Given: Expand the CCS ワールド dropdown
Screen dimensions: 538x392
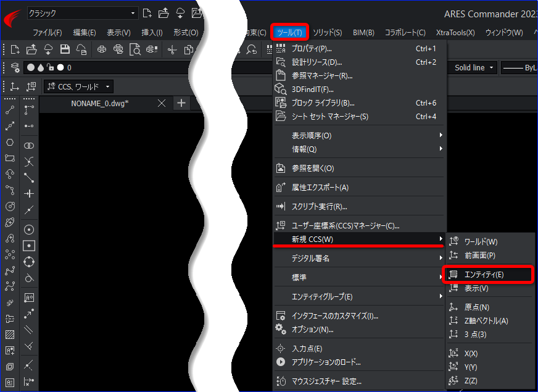Looking at the screenshot, I should pos(78,86).
